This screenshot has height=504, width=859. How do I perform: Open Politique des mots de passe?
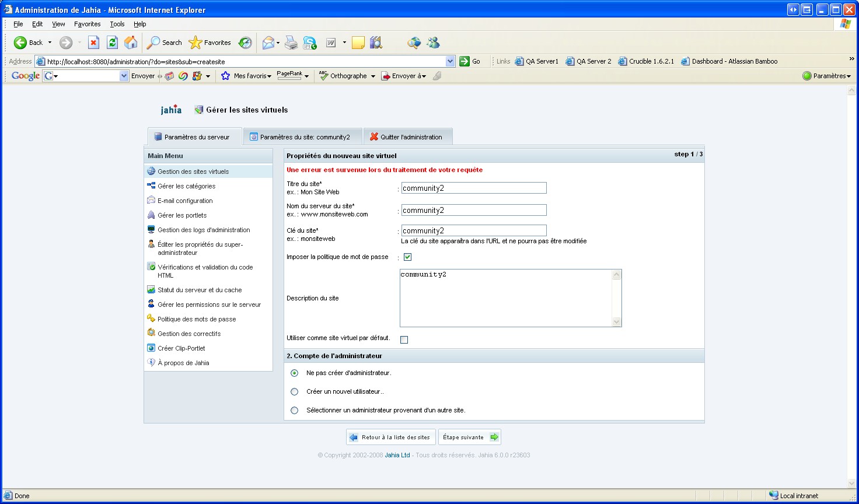click(x=197, y=319)
